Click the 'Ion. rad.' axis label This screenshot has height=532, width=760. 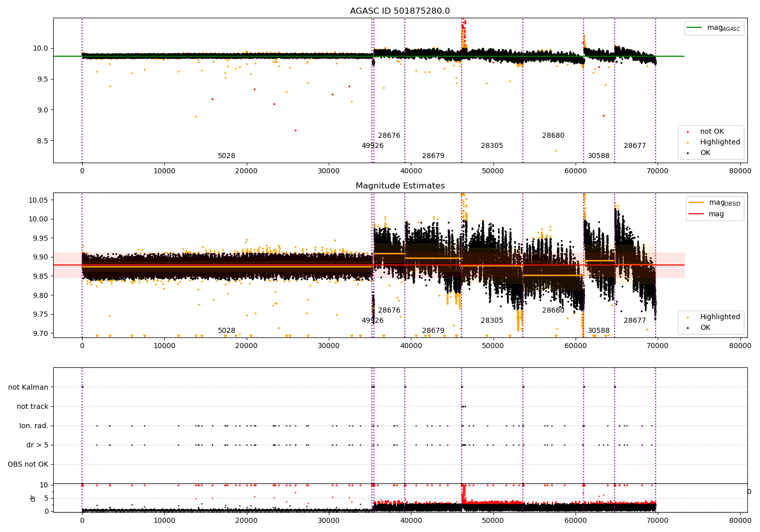pos(34,426)
